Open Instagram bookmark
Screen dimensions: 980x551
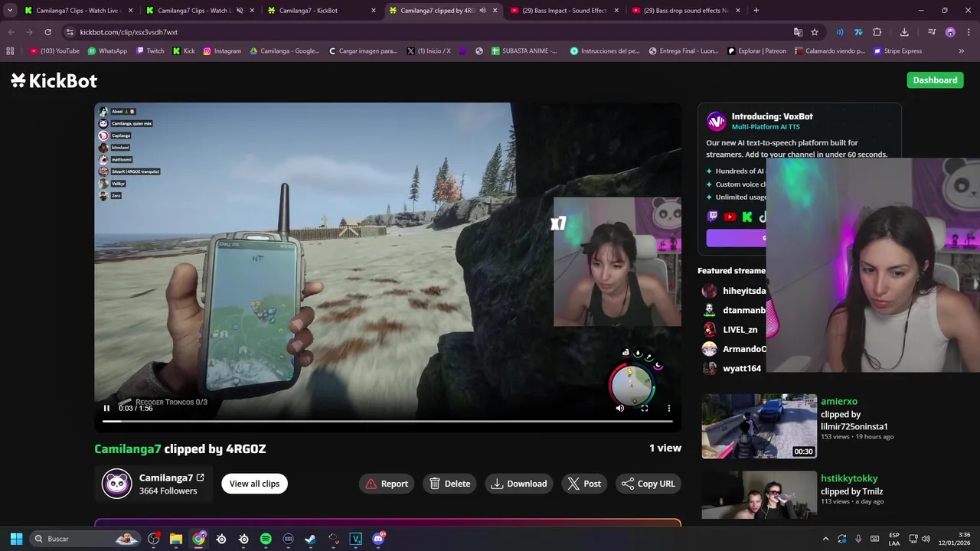[222, 51]
